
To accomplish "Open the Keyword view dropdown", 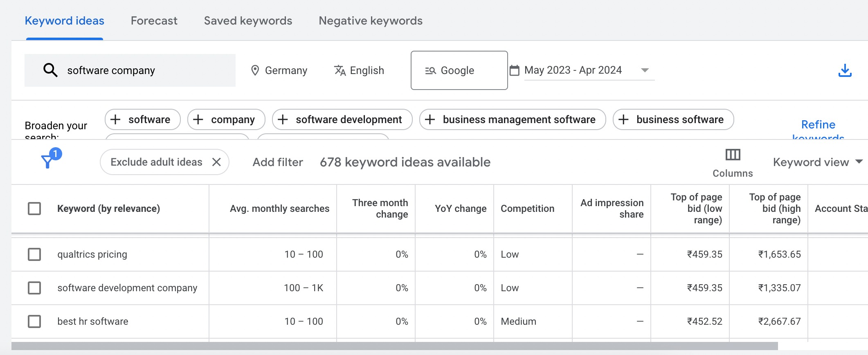I will [818, 162].
